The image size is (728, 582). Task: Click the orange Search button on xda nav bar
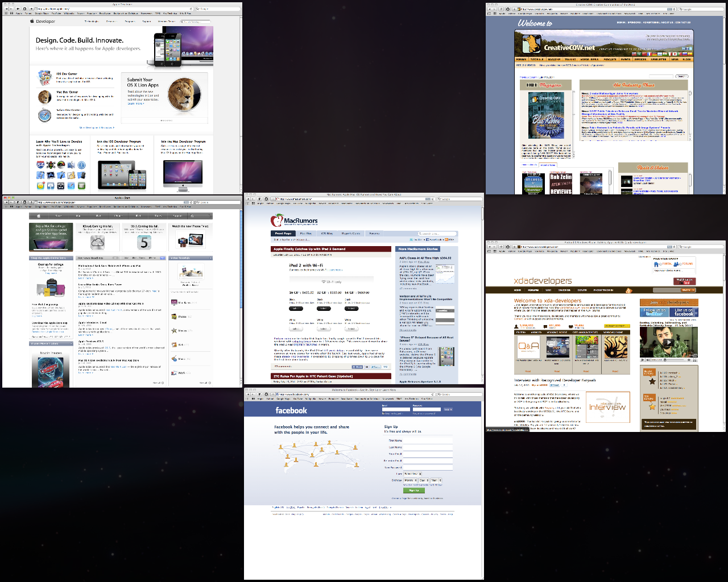point(688,290)
